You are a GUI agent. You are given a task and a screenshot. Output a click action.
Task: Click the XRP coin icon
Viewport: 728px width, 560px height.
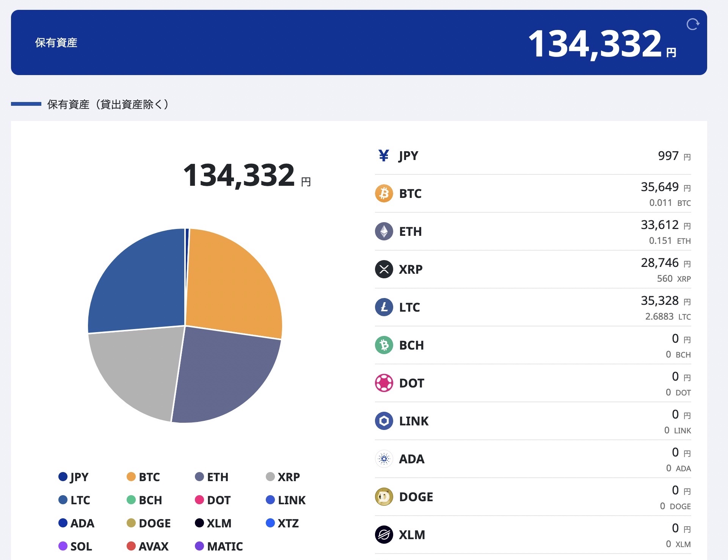point(384,269)
